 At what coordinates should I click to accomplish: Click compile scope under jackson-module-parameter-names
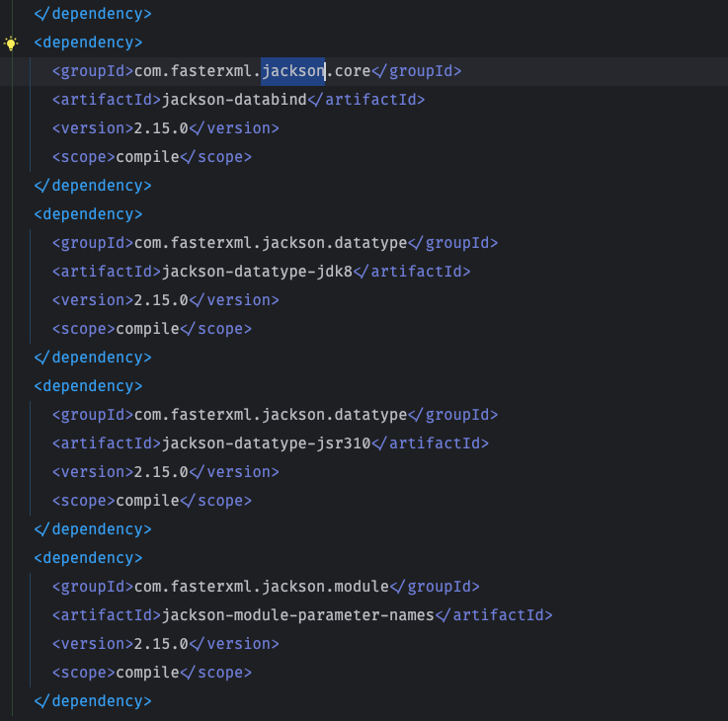pyautogui.click(x=147, y=673)
